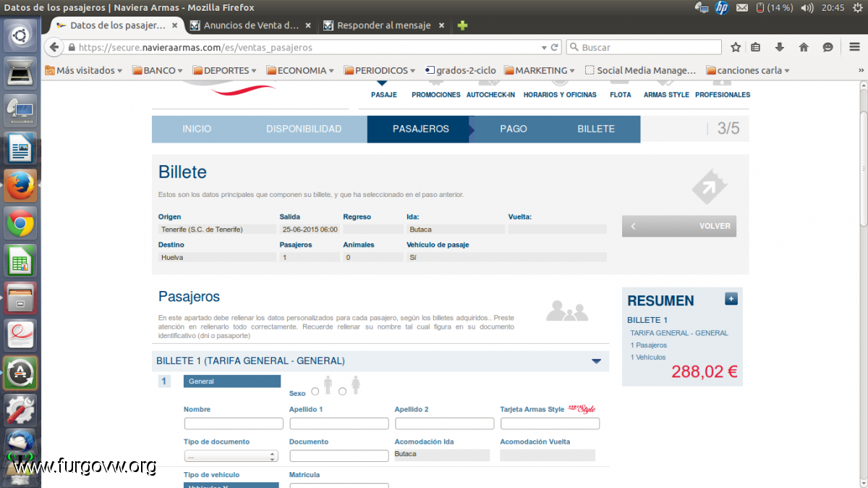Screen dimensions: 868x488
Task: Switch to 'Anuncios de Venta d...' tab
Action: click(250, 25)
